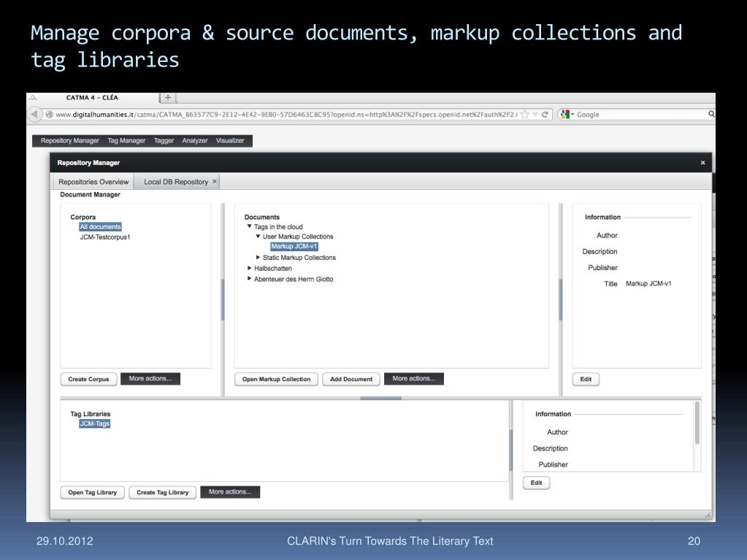
Task: Click the Create Corpus button
Action: click(x=88, y=379)
